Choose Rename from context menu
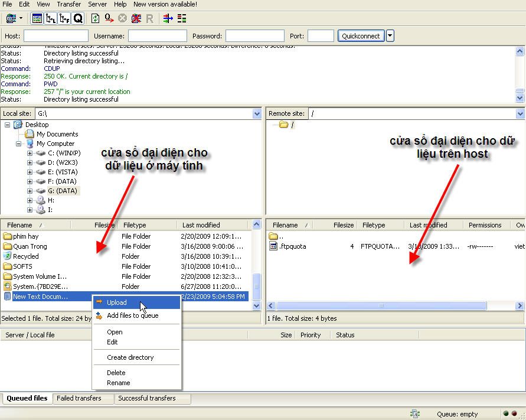The height and width of the screenshot is (420, 526). coord(136,383)
